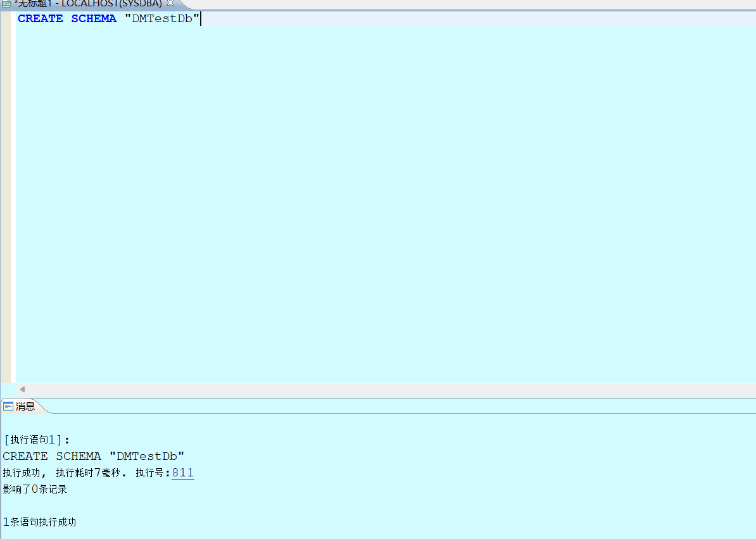Click the left arrow of horizontal scrollbar

[22, 389]
